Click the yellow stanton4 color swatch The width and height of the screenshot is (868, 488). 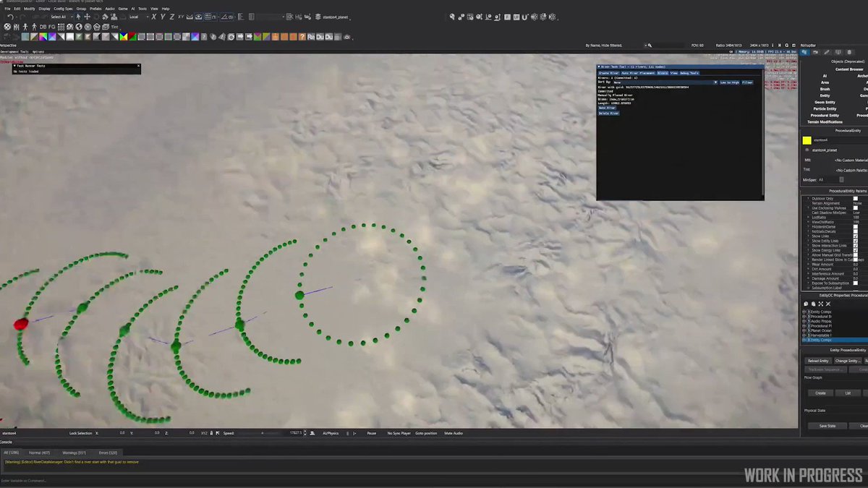coord(807,140)
